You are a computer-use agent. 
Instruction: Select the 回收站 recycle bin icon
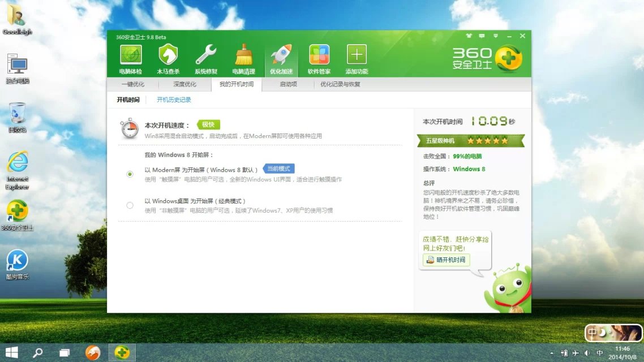[x=17, y=118]
